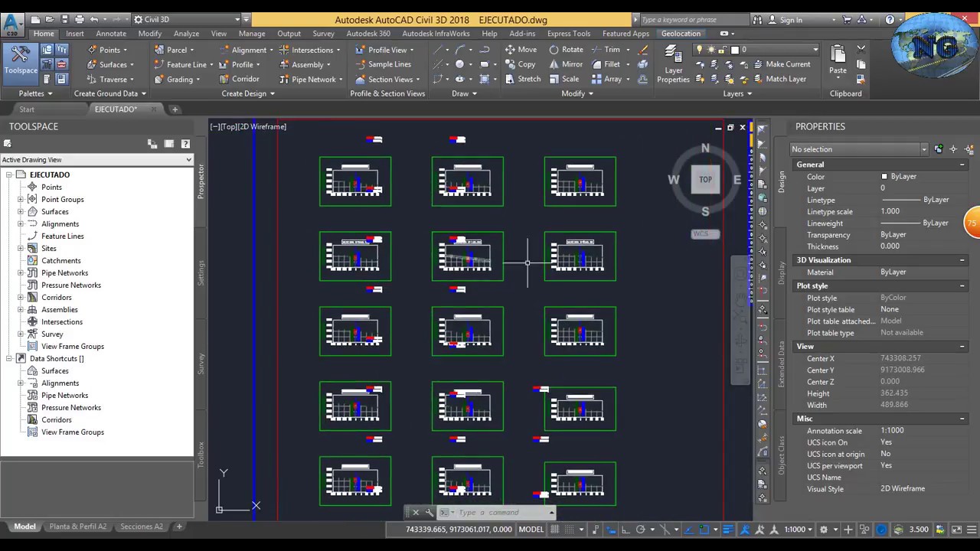Image resolution: width=980 pixels, height=551 pixels.
Task: Click the Mirror tool
Action: 566,64
